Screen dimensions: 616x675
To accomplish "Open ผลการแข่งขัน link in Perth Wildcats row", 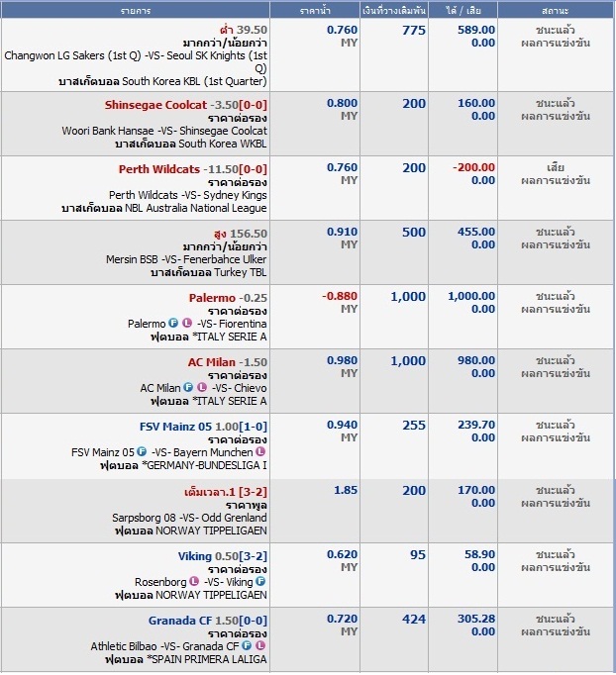I will click(x=556, y=180).
